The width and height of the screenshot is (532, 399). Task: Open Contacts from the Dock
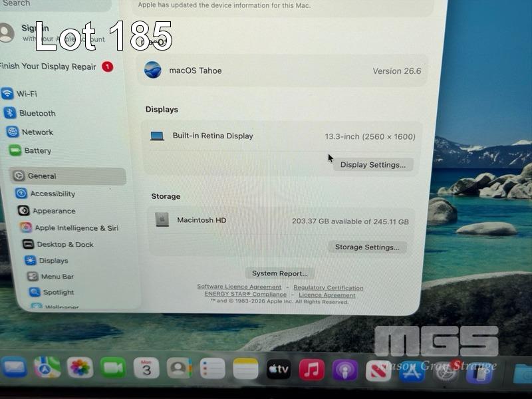click(180, 368)
